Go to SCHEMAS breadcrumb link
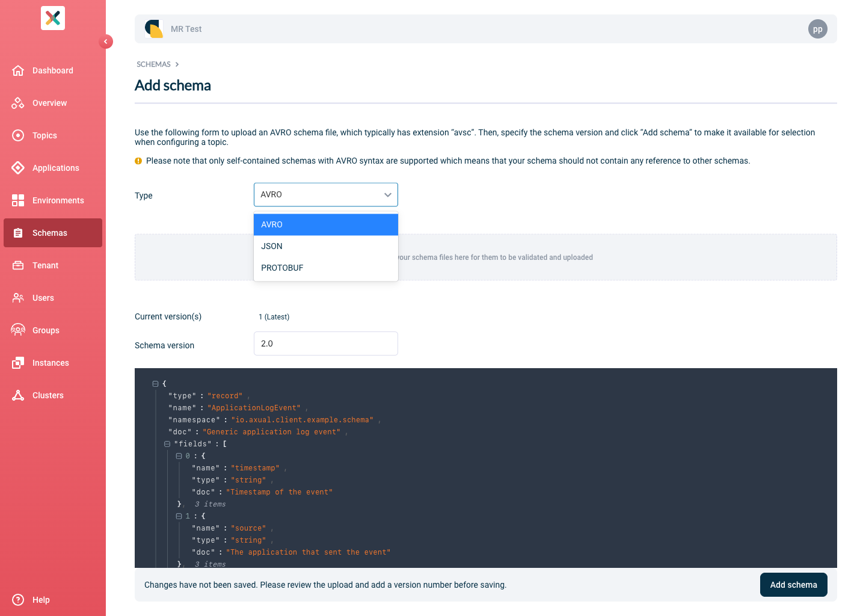 [x=153, y=64]
